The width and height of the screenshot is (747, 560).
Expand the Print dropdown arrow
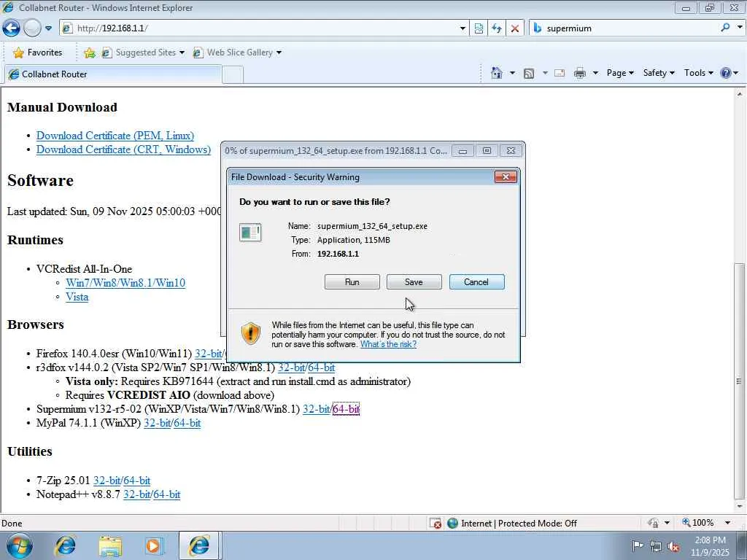pos(595,73)
